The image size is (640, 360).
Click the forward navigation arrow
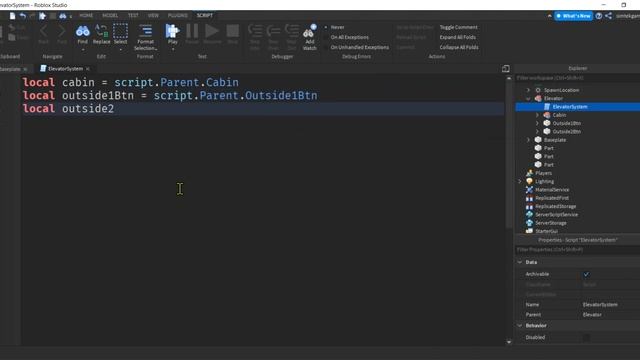[62, 31]
